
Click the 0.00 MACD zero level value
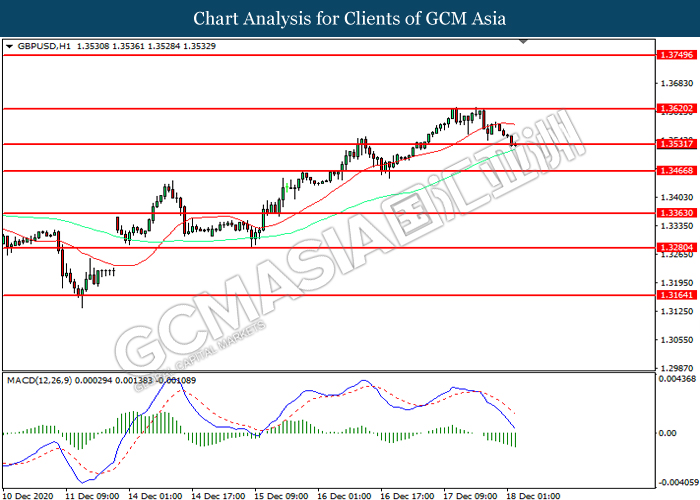[667, 433]
